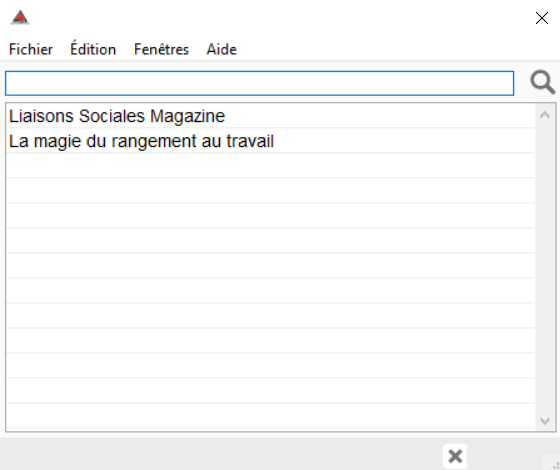Click the red triangle application icon
This screenshot has width=560, height=470.
point(20,18)
